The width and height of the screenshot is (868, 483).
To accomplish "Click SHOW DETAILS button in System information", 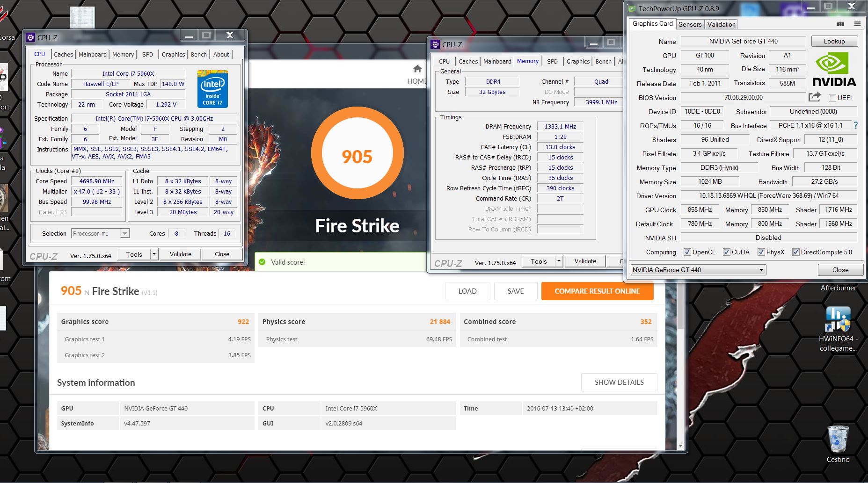I will [619, 382].
